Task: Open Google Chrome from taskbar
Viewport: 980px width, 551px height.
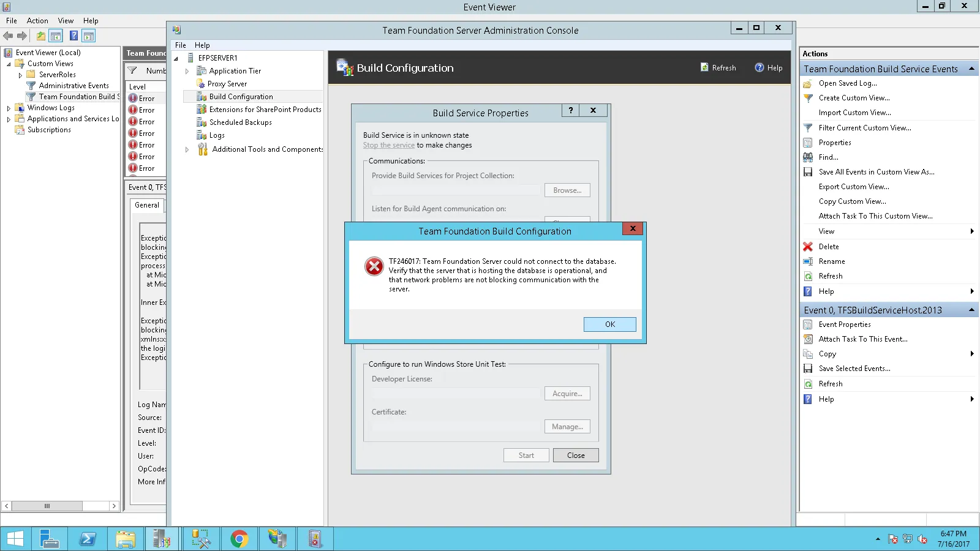Action: tap(239, 539)
